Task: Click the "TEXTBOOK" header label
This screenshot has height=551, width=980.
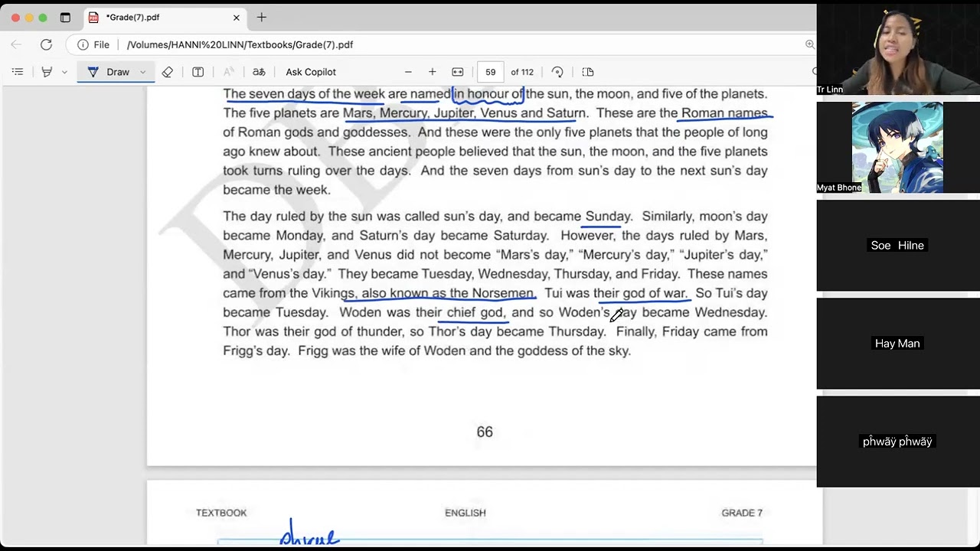Action: coord(221,513)
